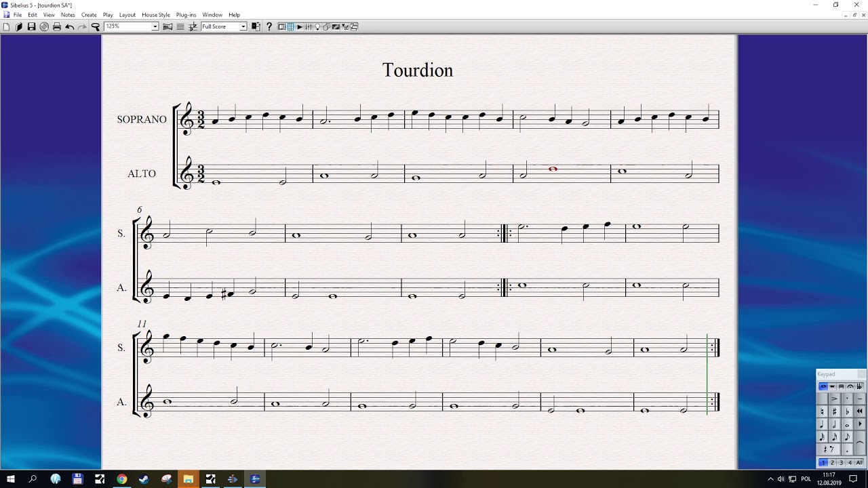Click the Print icon in the toolbar
The height and width of the screenshot is (488, 868).
click(x=57, y=27)
